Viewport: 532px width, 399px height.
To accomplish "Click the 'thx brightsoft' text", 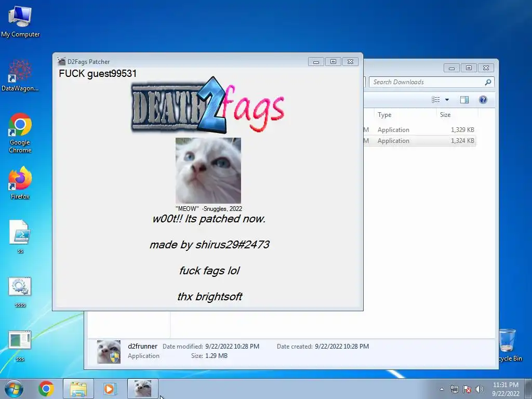I will (x=210, y=297).
